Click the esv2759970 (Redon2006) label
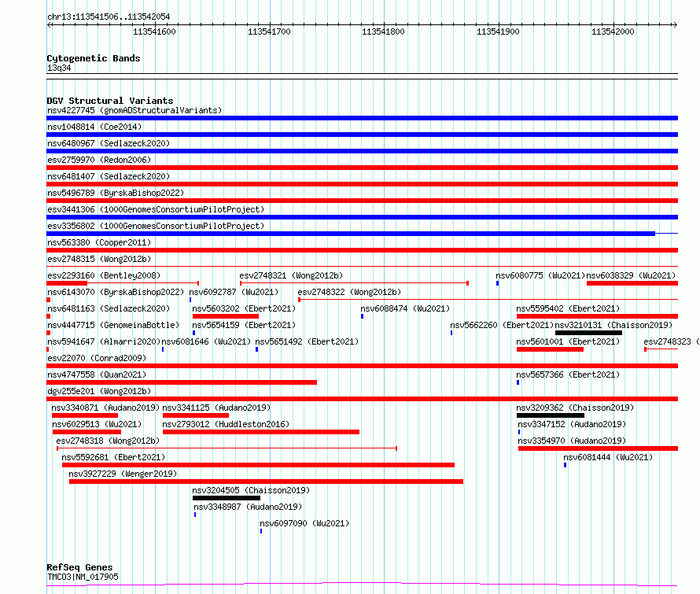Screen dimensions: 700x594 click(x=99, y=160)
